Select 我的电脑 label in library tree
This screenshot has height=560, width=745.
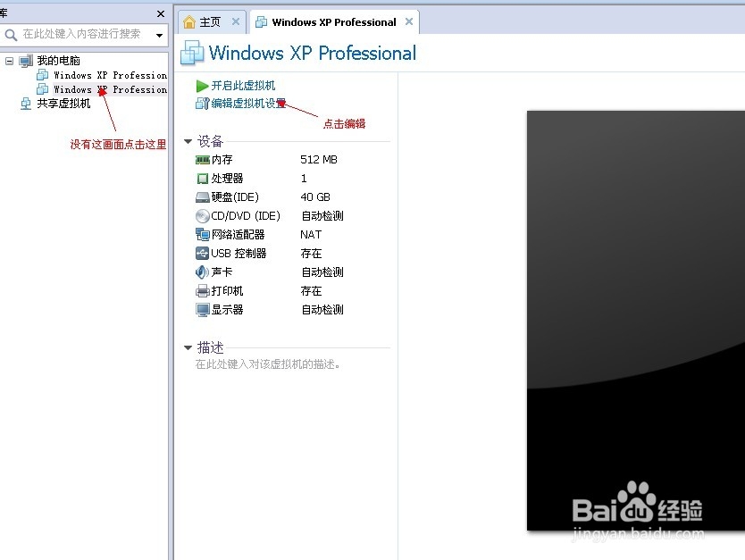(x=58, y=61)
